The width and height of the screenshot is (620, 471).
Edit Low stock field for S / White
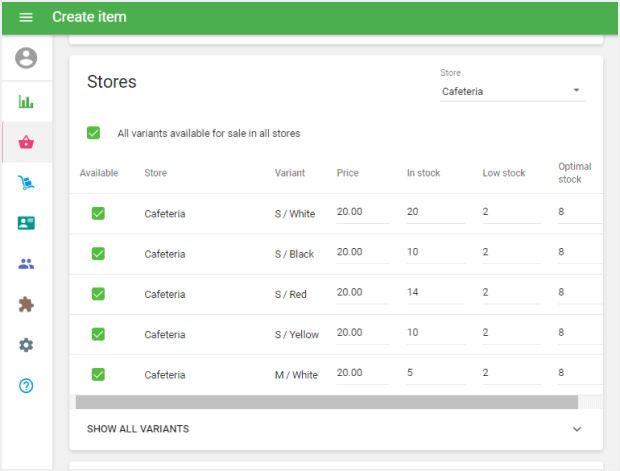(512, 212)
